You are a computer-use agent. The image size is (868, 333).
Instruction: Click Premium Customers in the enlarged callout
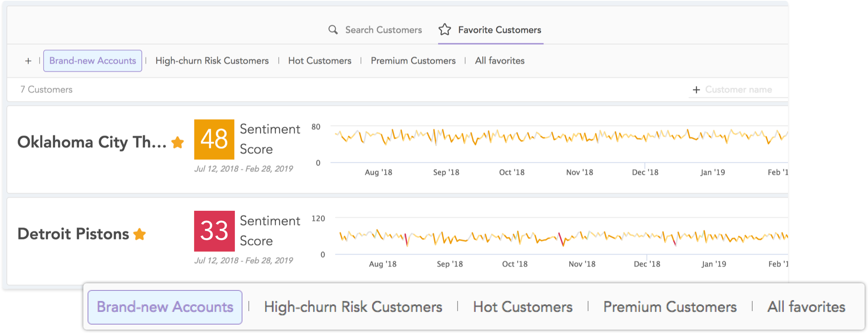point(670,307)
